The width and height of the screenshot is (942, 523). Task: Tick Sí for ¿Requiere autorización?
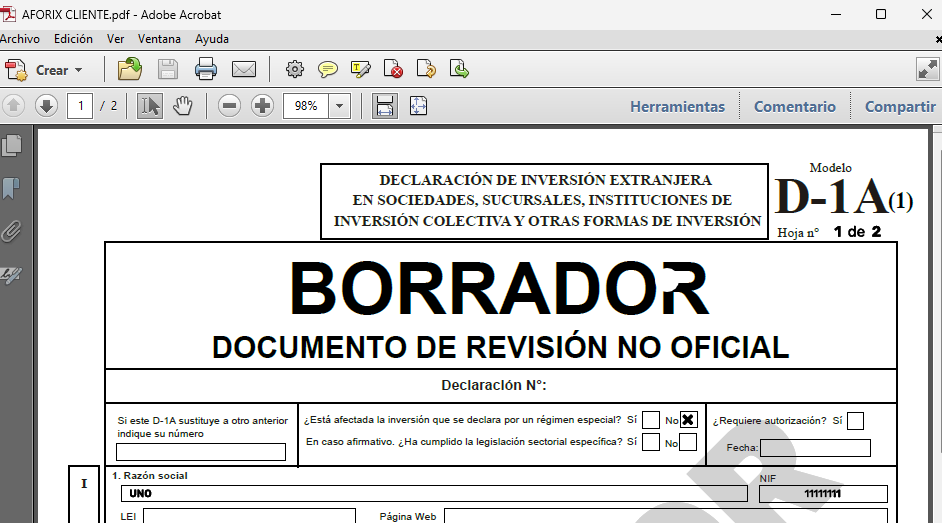pos(855,421)
